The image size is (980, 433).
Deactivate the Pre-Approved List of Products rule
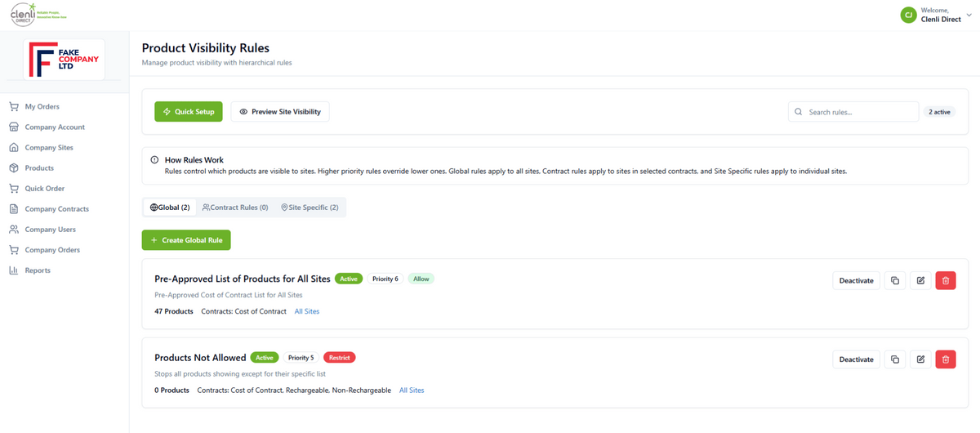click(x=856, y=280)
